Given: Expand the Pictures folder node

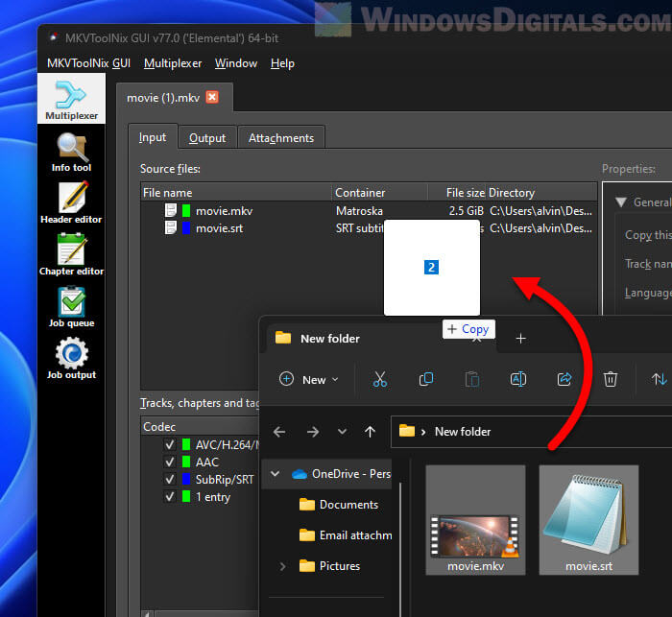Looking at the screenshot, I should [282, 566].
